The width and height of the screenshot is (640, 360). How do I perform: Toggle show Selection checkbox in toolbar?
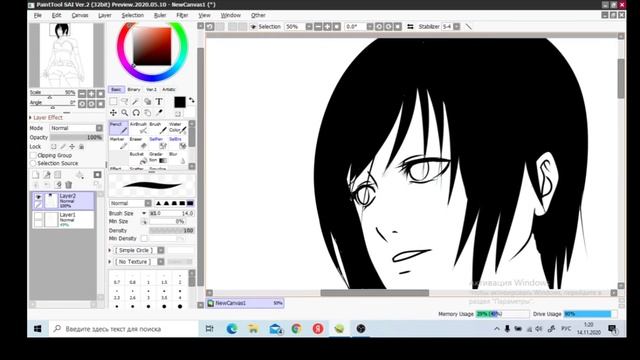253,27
